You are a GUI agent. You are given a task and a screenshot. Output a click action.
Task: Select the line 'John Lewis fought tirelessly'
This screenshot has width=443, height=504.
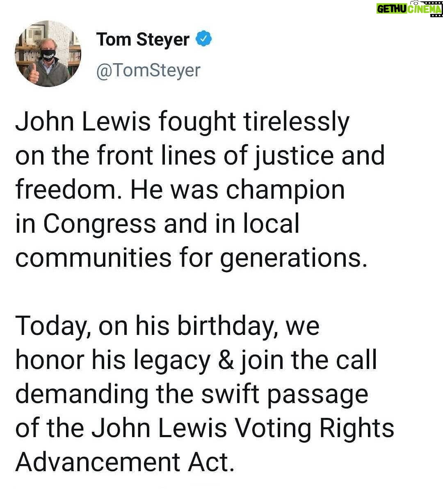pyautogui.click(x=182, y=122)
